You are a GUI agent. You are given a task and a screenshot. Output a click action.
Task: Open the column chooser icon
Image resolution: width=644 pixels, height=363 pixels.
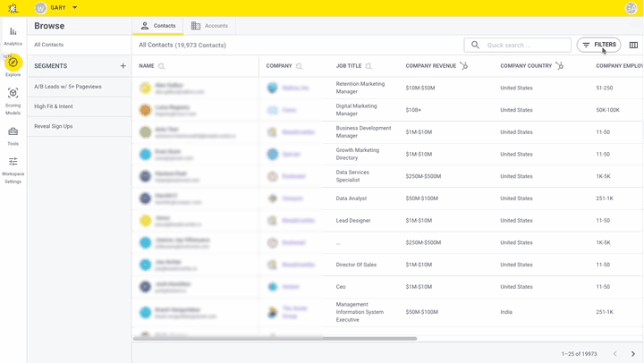(x=633, y=45)
